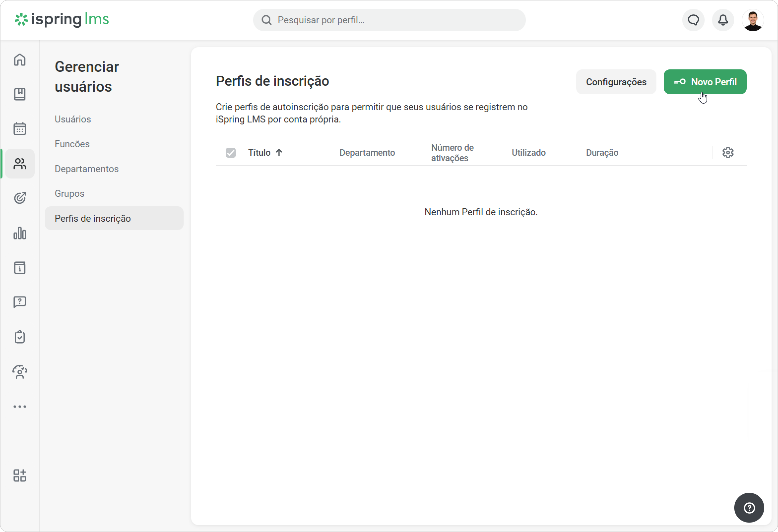The image size is (778, 532).
Task: Open the Configurações button
Action: click(x=616, y=82)
